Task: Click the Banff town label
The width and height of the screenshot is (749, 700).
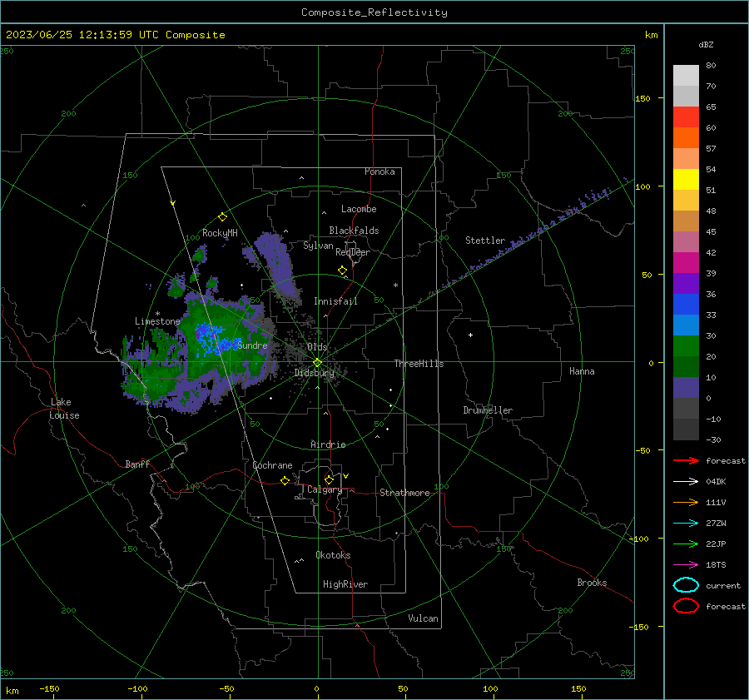Action: click(x=137, y=464)
